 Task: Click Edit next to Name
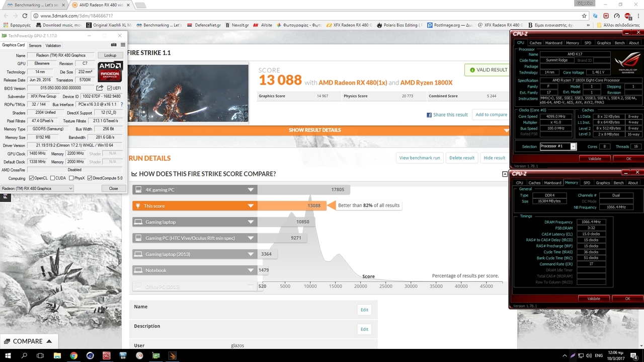coord(364,310)
